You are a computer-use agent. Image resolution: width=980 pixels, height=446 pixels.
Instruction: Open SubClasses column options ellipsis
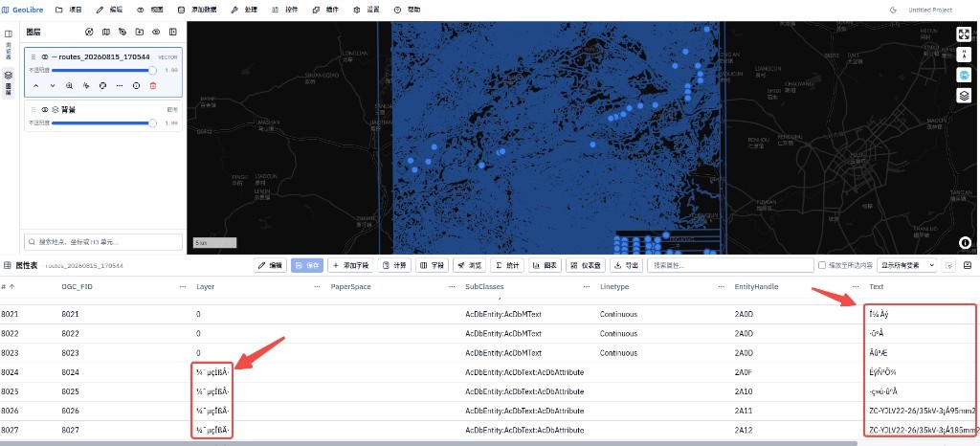pos(587,287)
